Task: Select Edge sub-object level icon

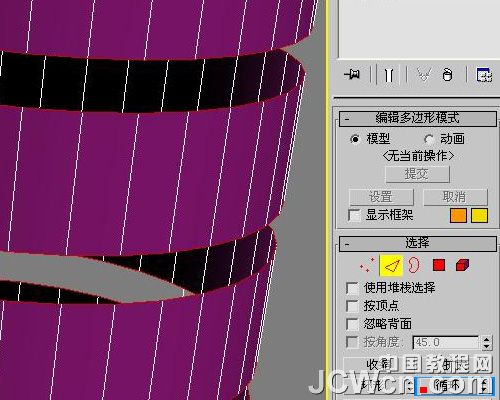Action: click(391, 266)
